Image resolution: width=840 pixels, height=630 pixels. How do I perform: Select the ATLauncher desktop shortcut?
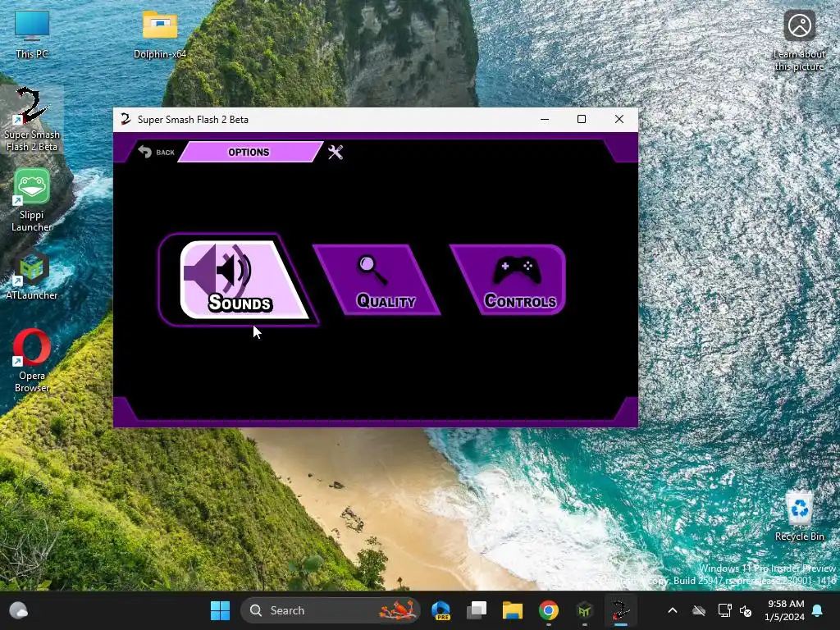pyautogui.click(x=32, y=273)
